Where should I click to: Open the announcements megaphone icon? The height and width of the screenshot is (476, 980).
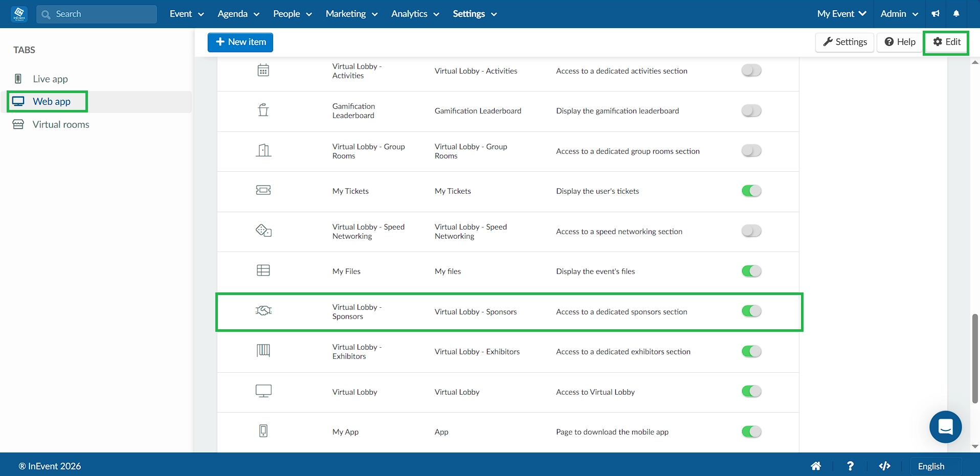(936, 14)
